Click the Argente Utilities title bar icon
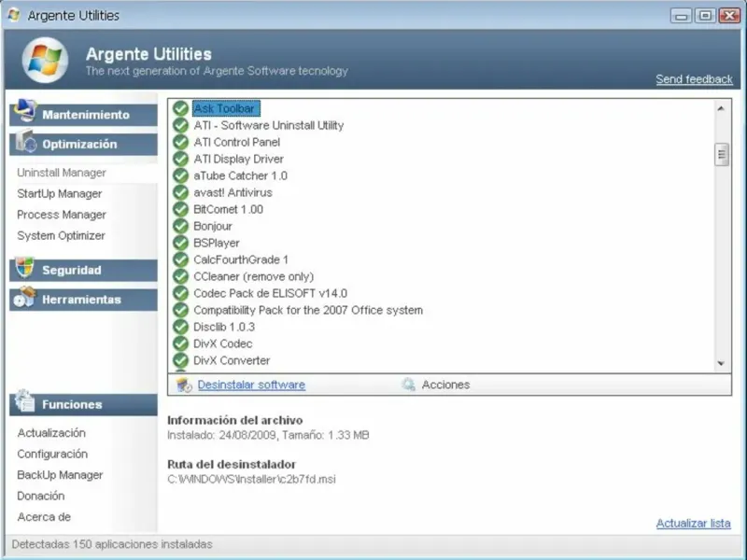The image size is (747, 560). pyautogui.click(x=14, y=15)
